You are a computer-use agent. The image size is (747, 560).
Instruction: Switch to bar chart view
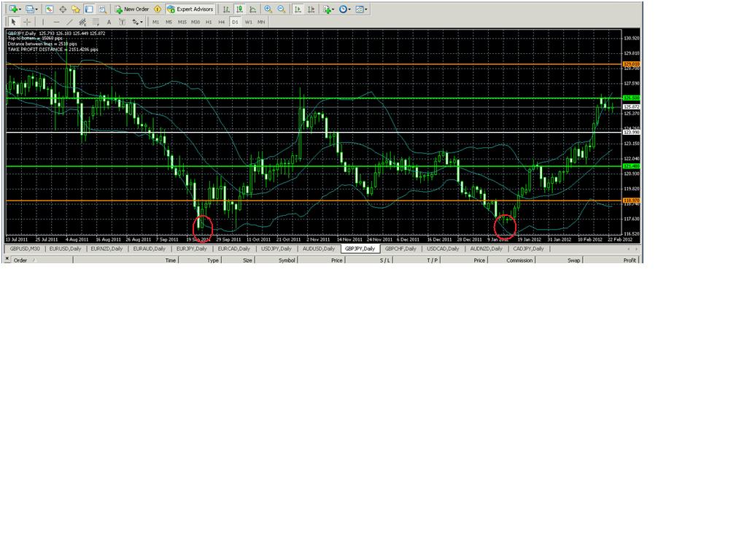coord(226,9)
